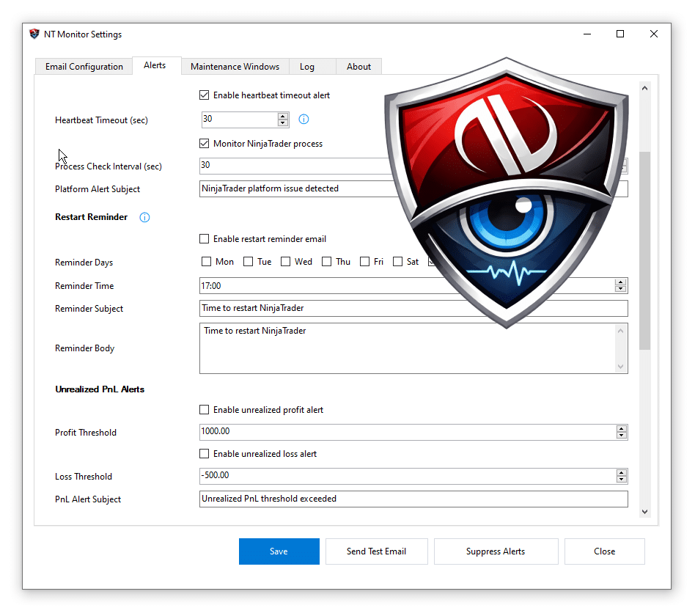Viewport: 695px width, 616px height.
Task: Click Send Test Email button
Action: point(376,551)
